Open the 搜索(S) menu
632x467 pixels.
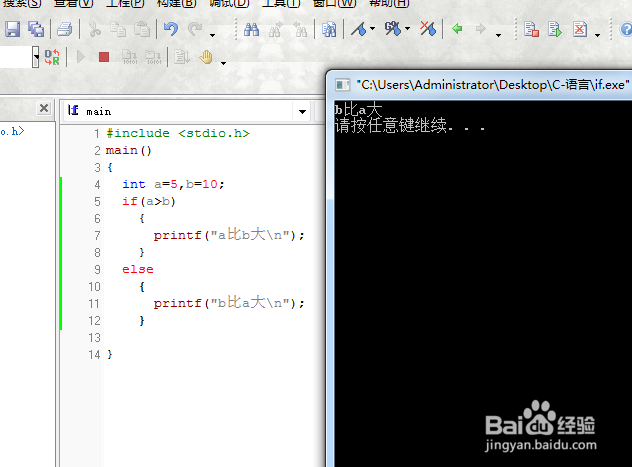click(x=22, y=4)
